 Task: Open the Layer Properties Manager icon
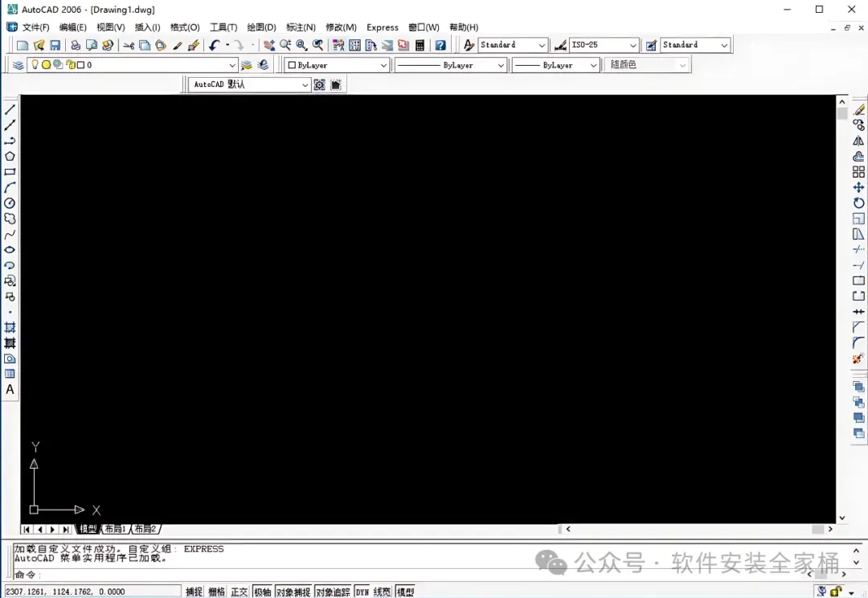(x=18, y=65)
